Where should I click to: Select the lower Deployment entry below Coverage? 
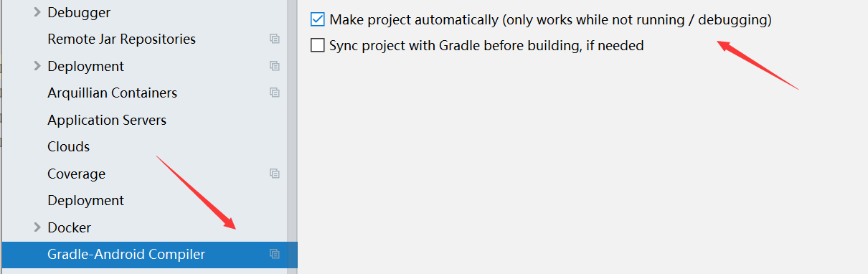[85, 200]
